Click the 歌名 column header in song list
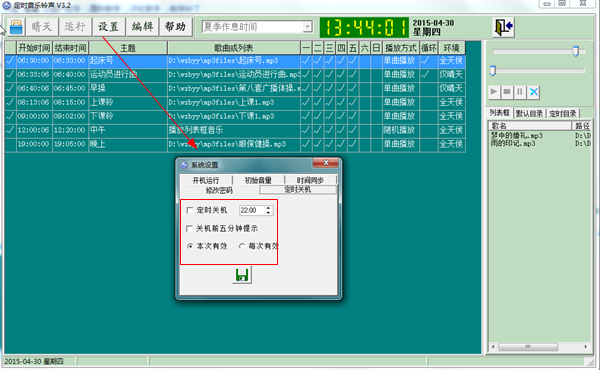 click(x=530, y=126)
